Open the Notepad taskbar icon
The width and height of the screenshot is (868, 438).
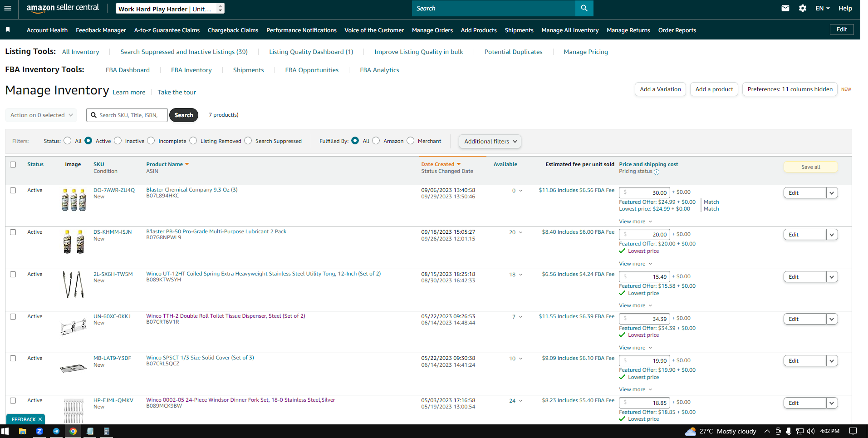(90, 431)
